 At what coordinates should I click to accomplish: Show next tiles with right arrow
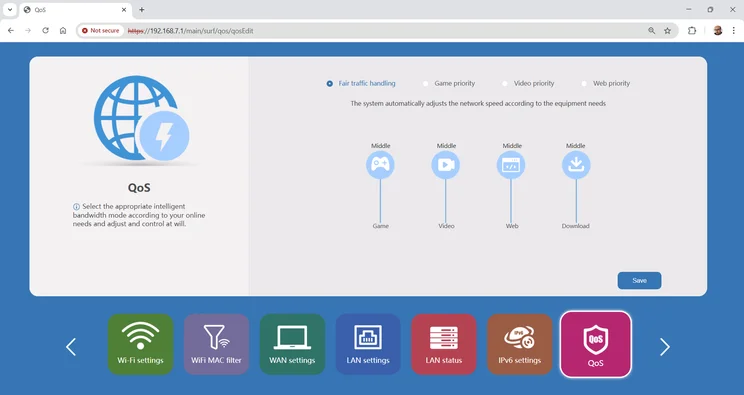click(665, 347)
